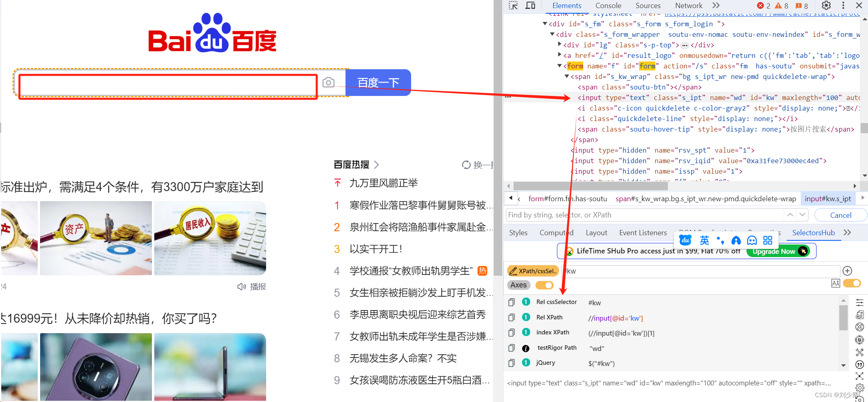The width and height of the screenshot is (868, 402).
Task: Click info icon next to testRigor Path
Action: [x=526, y=348]
